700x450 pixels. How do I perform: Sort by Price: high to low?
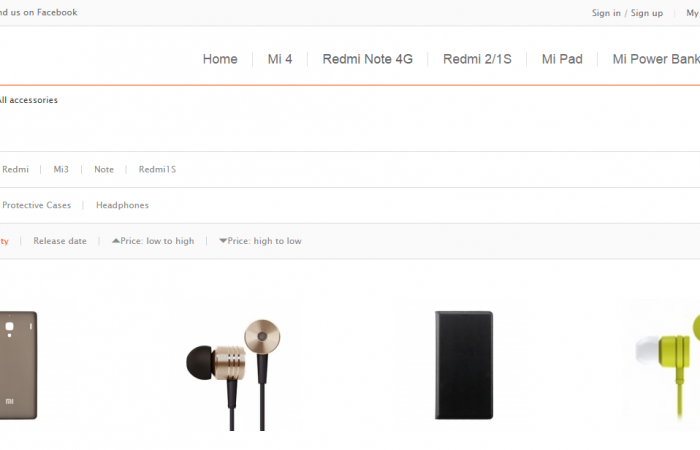(x=260, y=241)
